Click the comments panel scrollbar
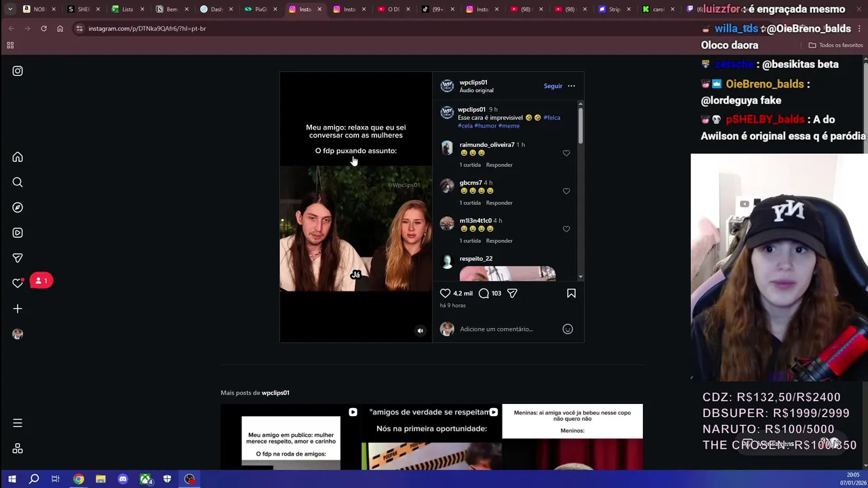Viewport: 868px width, 488px height. pos(580,125)
